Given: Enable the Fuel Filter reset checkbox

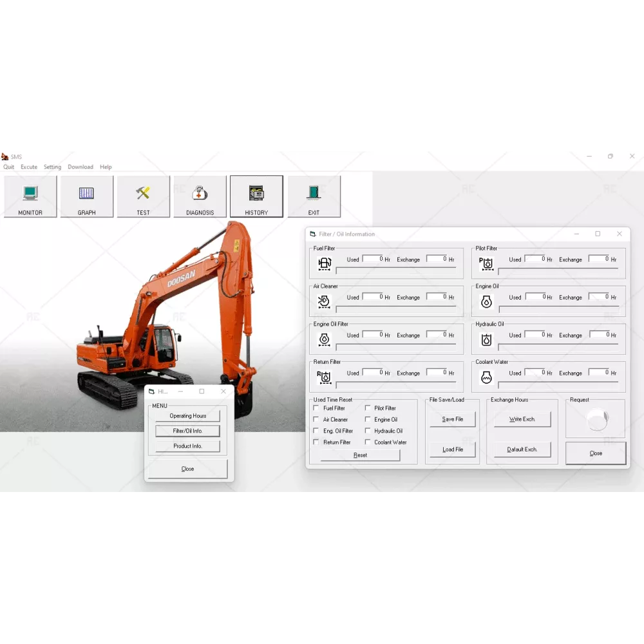Looking at the screenshot, I should (x=316, y=408).
